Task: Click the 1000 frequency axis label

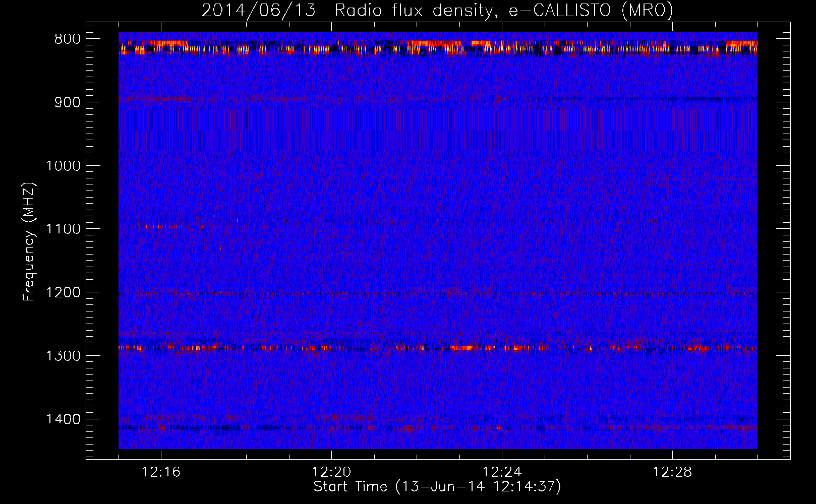Action: tap(63, 166)
